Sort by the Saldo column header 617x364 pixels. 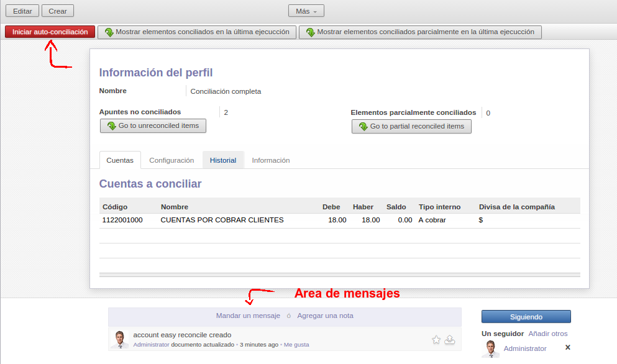[x=396, y=207]
